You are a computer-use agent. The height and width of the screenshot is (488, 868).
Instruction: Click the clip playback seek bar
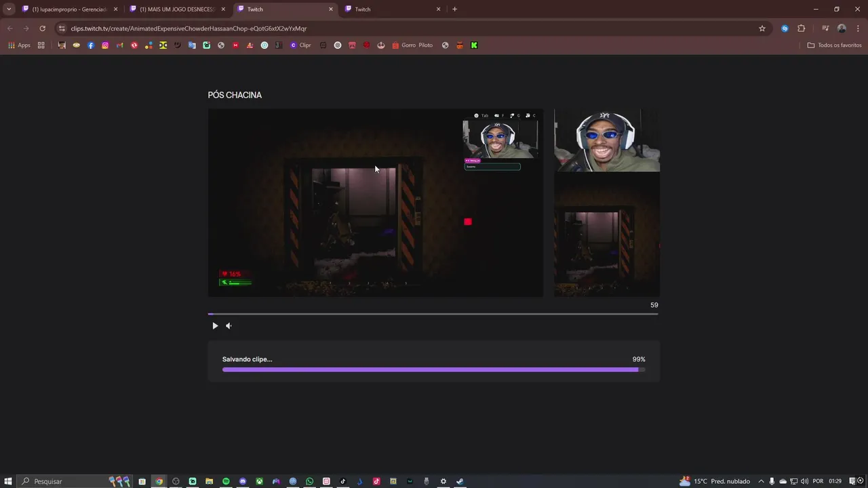click(433, 314)
